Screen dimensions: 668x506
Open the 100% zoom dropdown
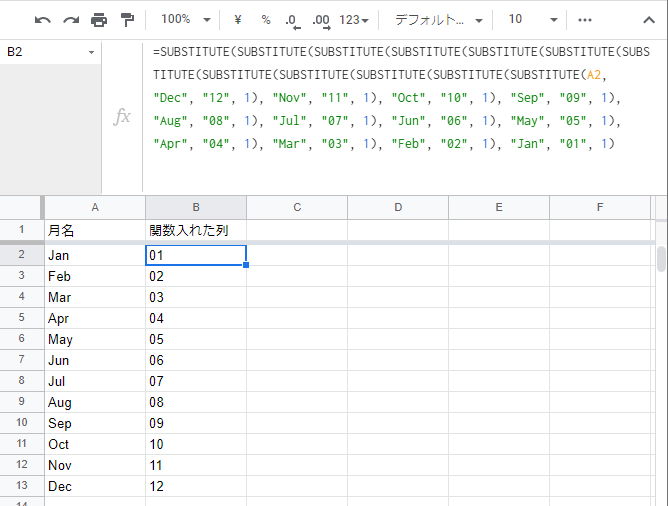coord(186,19)
